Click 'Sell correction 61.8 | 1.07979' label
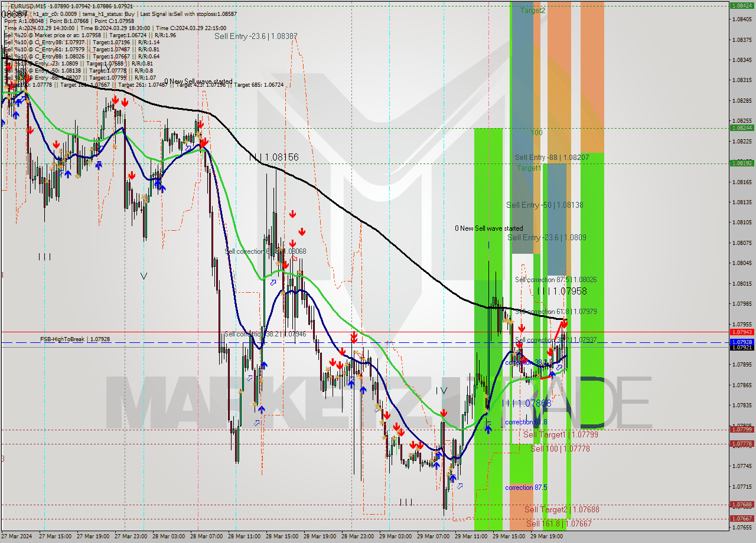Viewport: 756px width, 543px height. 555,312
